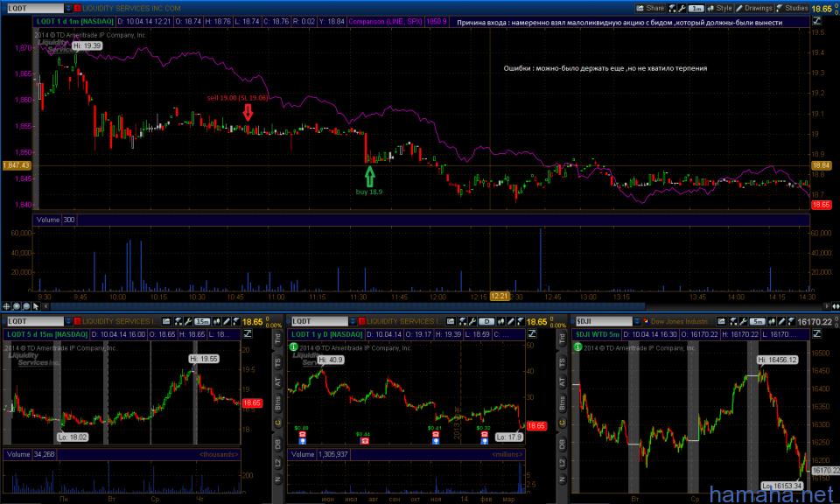Open wrench settings in the 15m chart
Image resolution: width=840 pixels, height=504 pixels.
(188, 321)
